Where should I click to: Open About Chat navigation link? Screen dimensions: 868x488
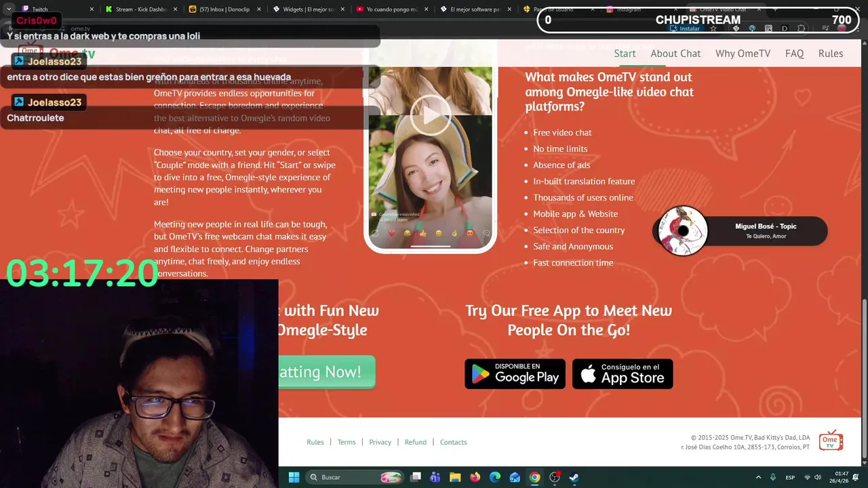point(675,54)
